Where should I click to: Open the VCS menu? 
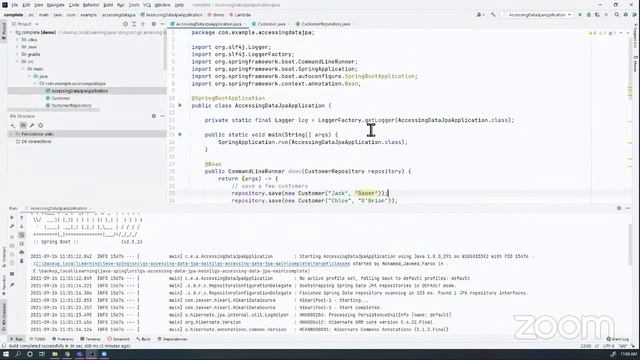click(147, 5)
